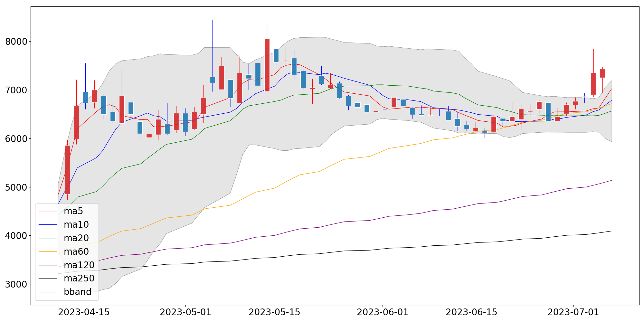
Task: Click the orange ma60 legend line sample
Action: click(48, 252)
